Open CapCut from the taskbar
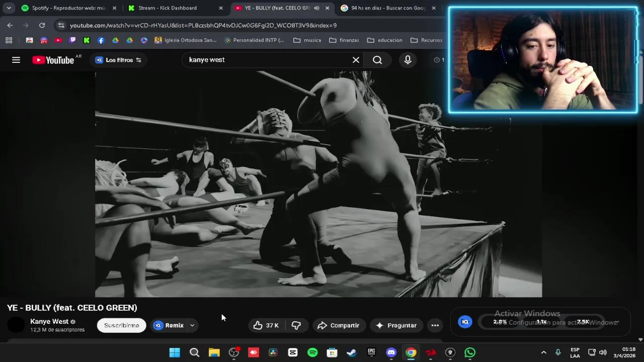Screen dimensions: 644x362 pyautogui.click(x=293, y=352)
